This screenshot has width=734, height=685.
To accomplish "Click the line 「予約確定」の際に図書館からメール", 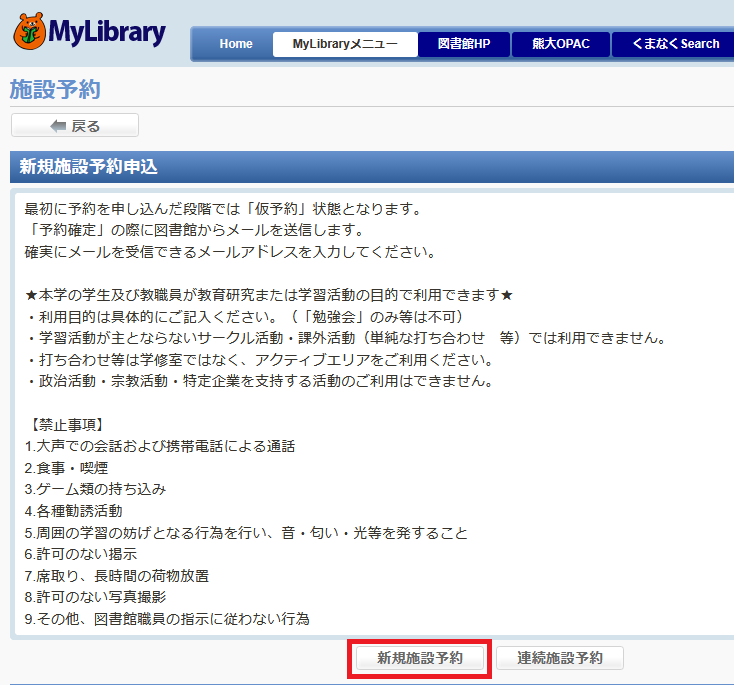I will pos(196,230).
